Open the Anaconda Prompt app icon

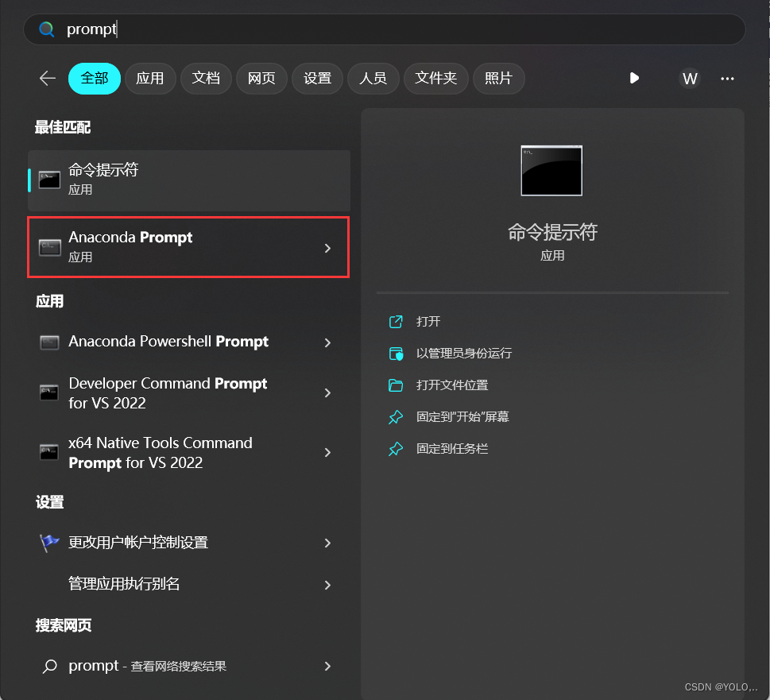point(48,246)
